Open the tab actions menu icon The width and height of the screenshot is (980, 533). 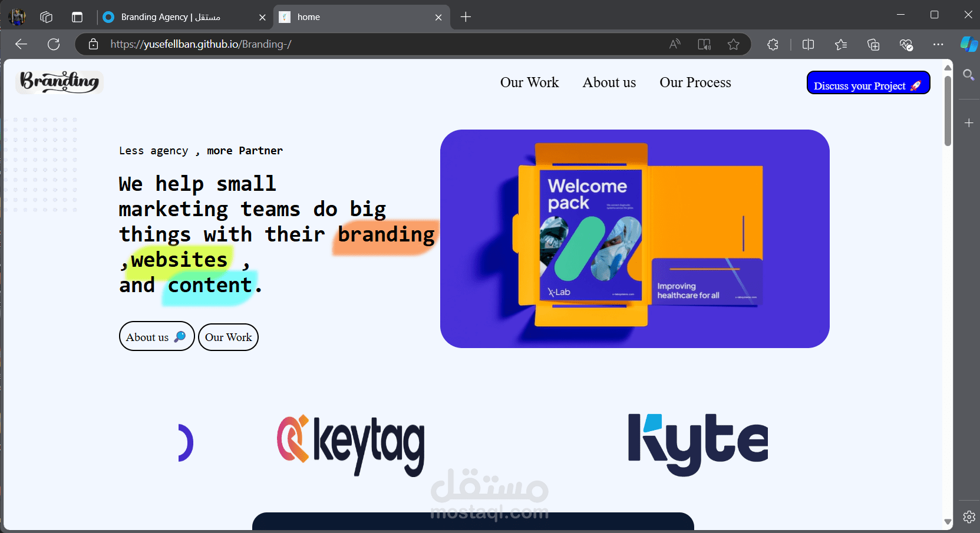pyautogui.click(x=77, y=17)
